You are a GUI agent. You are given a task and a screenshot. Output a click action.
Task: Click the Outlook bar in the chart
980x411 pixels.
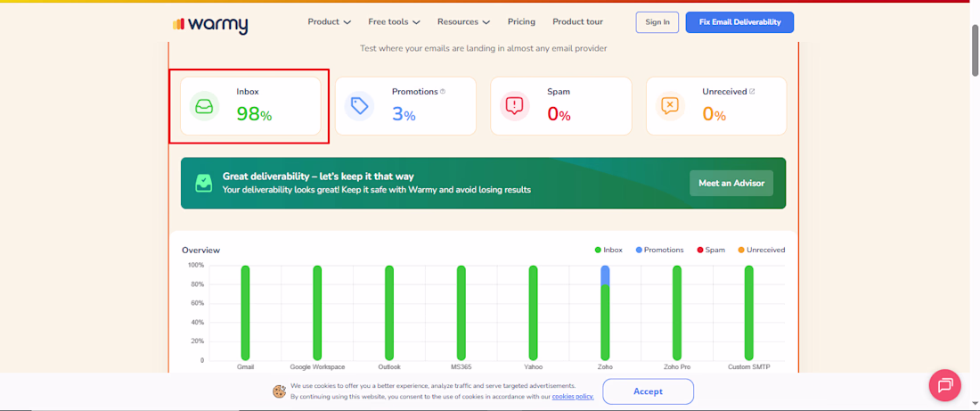pyautogui.click(x=389, y=313)
